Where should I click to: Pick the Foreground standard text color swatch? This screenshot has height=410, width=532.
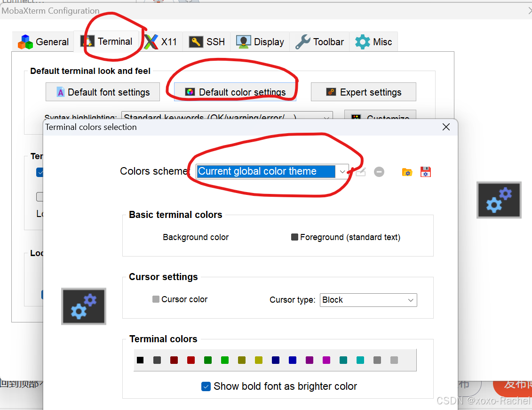pos(294,237)
